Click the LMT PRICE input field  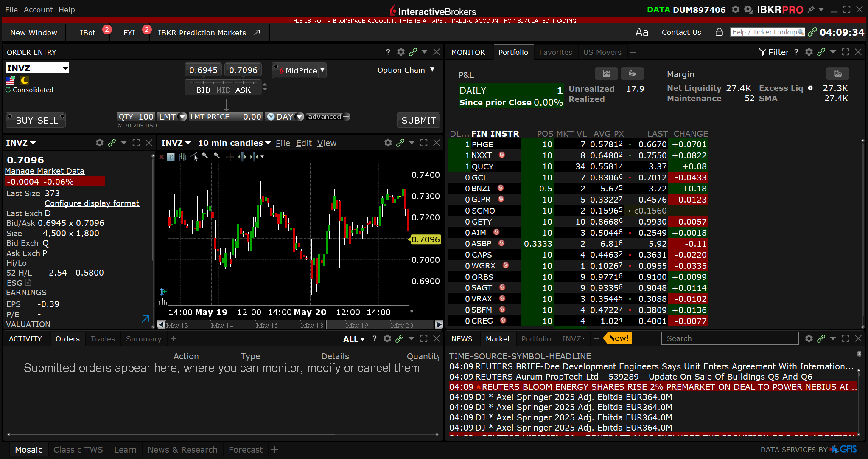[x=226, y=116]
